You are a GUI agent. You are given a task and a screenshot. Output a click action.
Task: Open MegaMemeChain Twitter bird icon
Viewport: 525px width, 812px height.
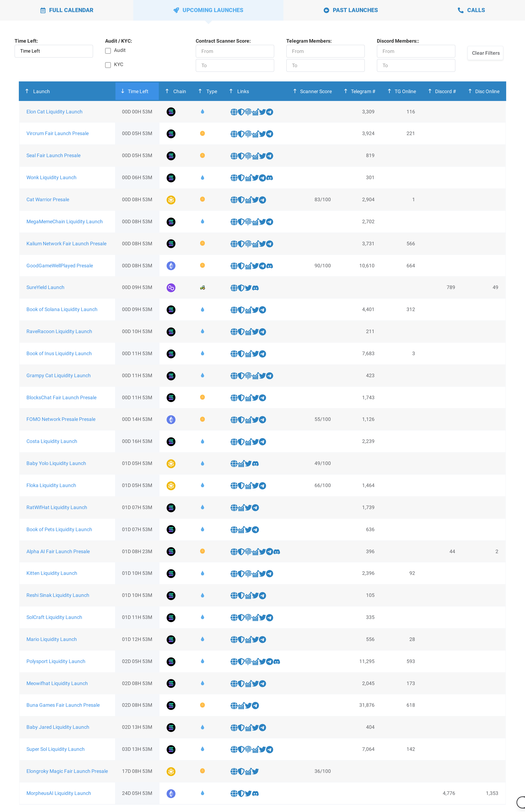(x=262, y=222)
